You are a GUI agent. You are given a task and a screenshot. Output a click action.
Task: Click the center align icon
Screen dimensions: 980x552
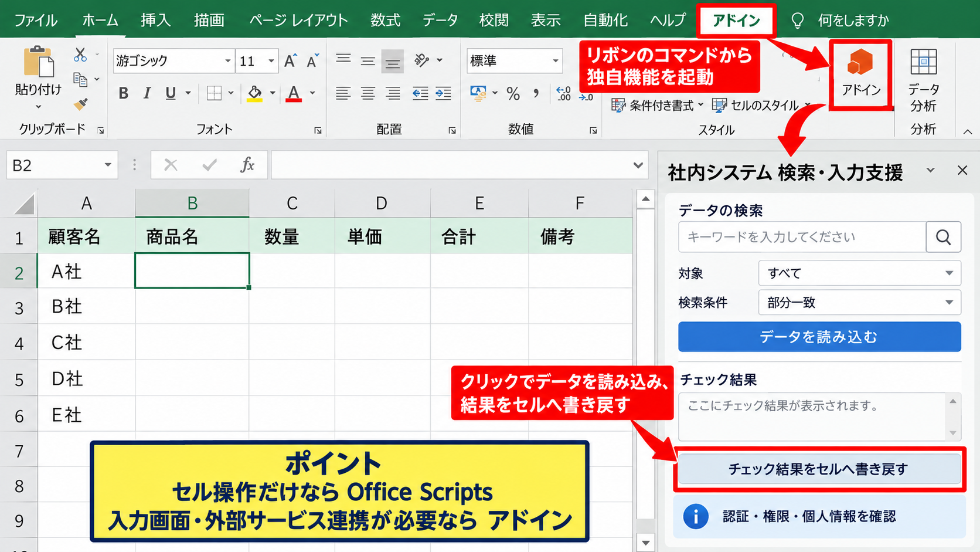pyautogui.click(x=368, y=93)
